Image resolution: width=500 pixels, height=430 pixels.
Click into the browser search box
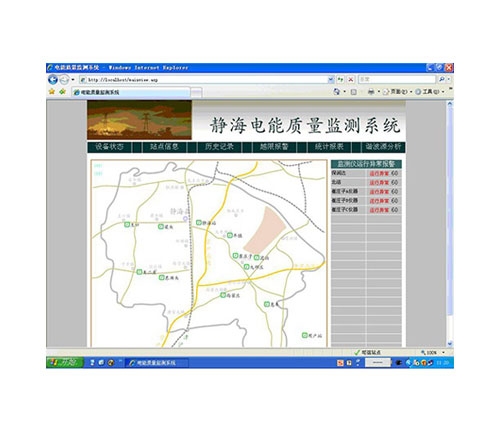397,79
